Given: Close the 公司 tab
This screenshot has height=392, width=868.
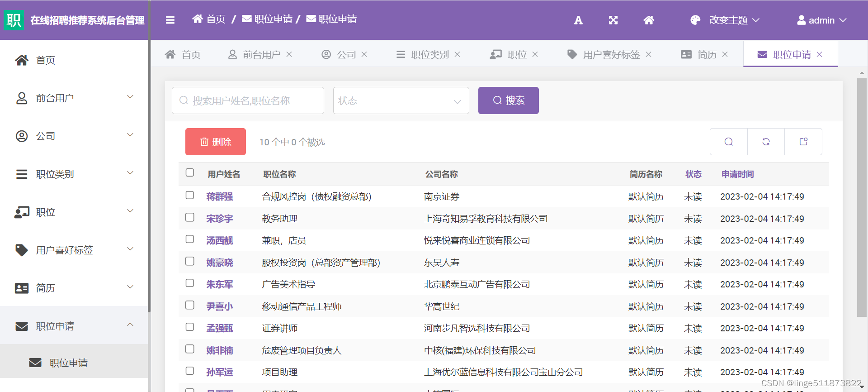Looking at the screenshot, I should [x=364, y=54].
